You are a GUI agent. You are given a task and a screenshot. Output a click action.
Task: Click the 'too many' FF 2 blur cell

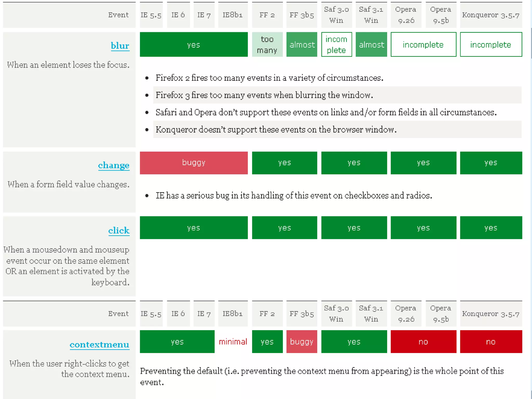coord(267,45)
